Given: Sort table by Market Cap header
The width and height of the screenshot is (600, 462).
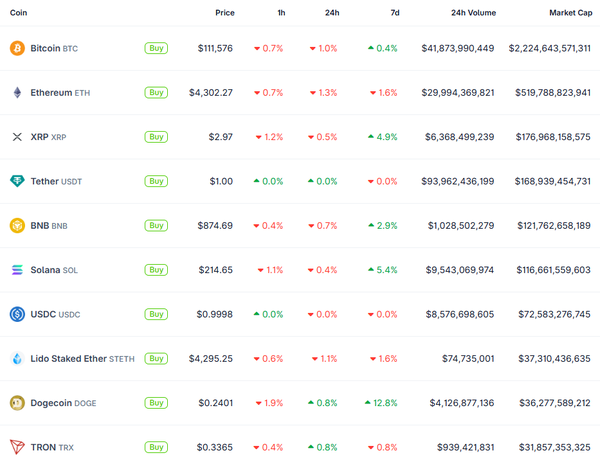Looking at the screenshot, I should [x=569, y=12].
